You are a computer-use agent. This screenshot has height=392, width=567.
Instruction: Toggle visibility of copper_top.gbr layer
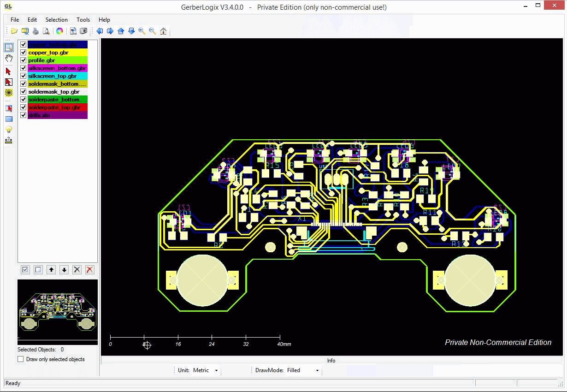tap(23, 53)
